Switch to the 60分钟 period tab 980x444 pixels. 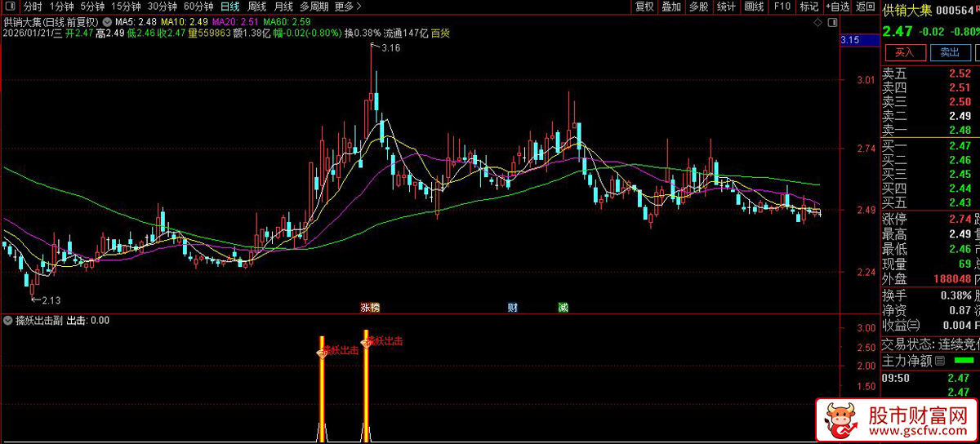198,7
